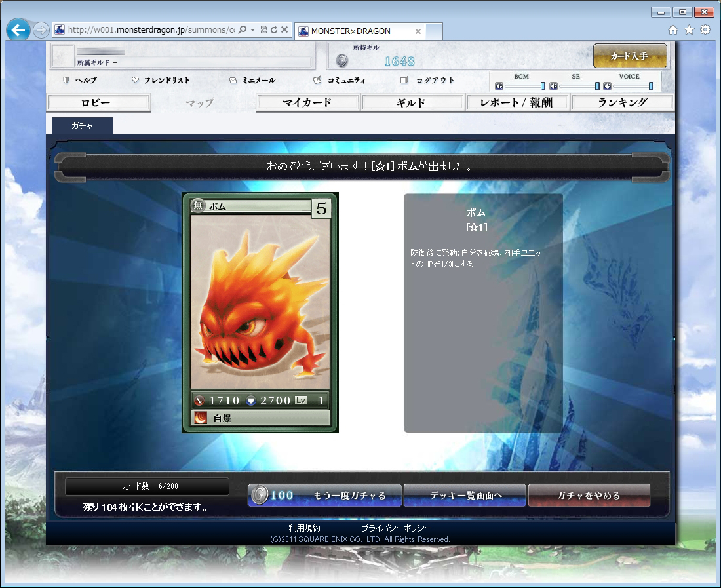The height and width of the screenshot is (588, 721).
Task: Click ガチャをやめる button
Action: pyautogui.click(x=589, y=495)
